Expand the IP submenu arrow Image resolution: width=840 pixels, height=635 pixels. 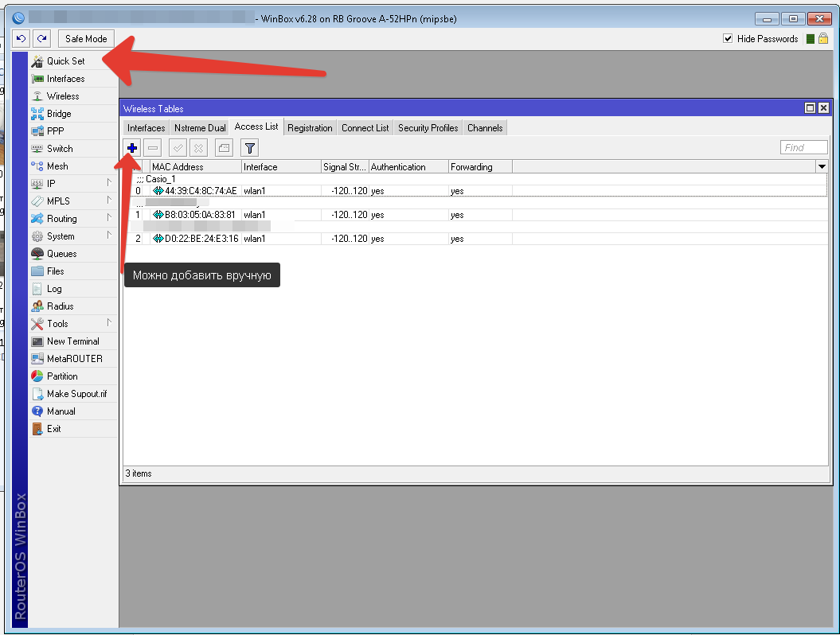(109, 183)
